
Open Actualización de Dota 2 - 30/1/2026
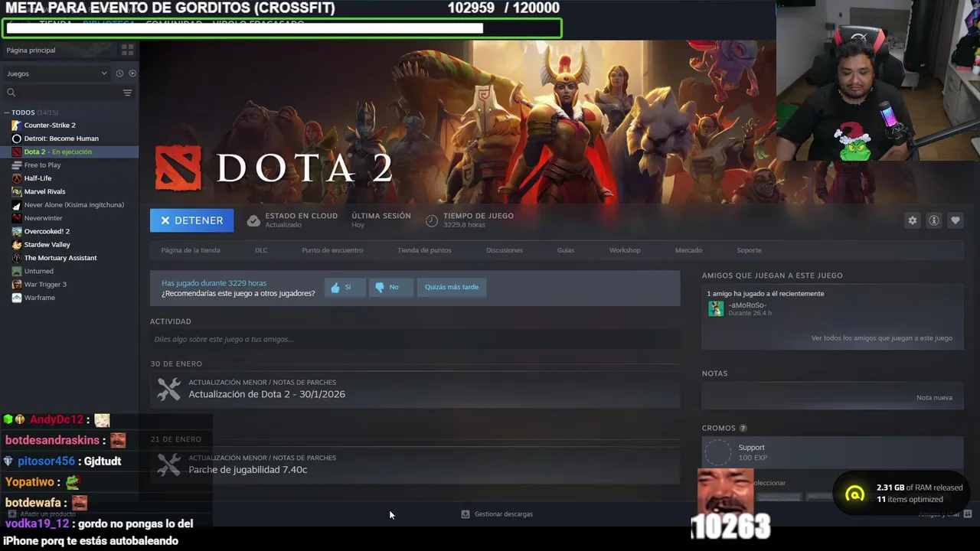[266, 394]
